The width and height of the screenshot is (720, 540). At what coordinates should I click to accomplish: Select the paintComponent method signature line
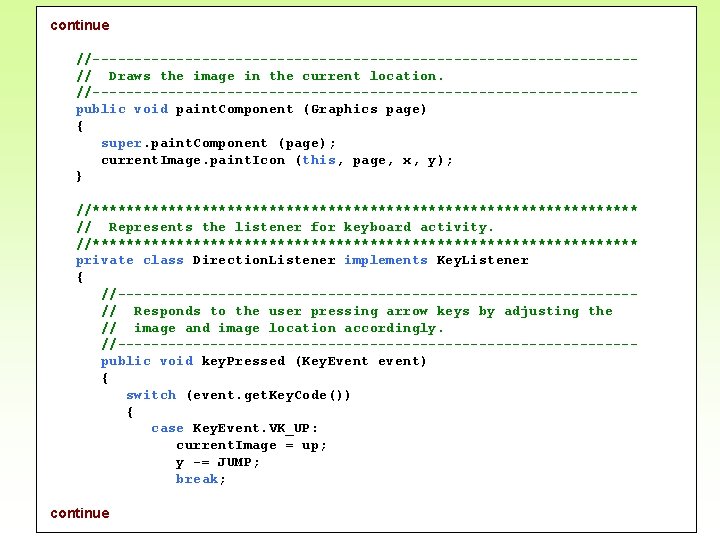tap(251, 110)
